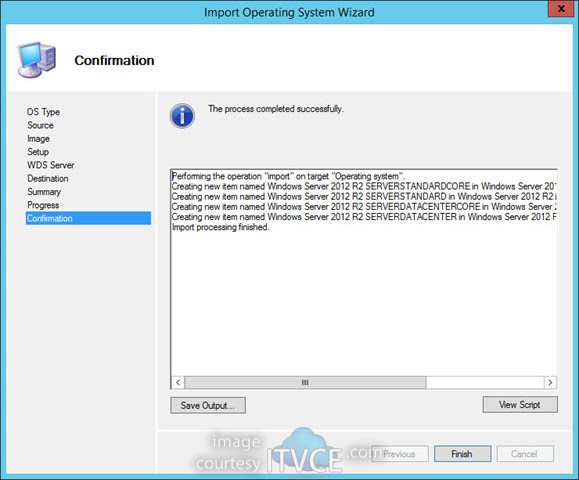Select the Source step
The height and width of the screenshot is (480, 579).
click(x=40, y=125)
